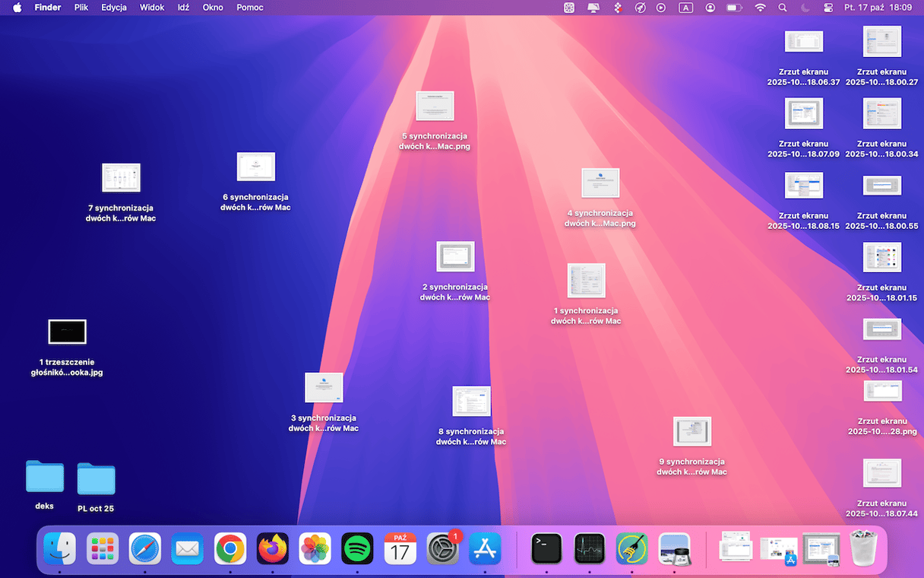Open Safari from the Dock
924x578 pixels.
point(144,548)
